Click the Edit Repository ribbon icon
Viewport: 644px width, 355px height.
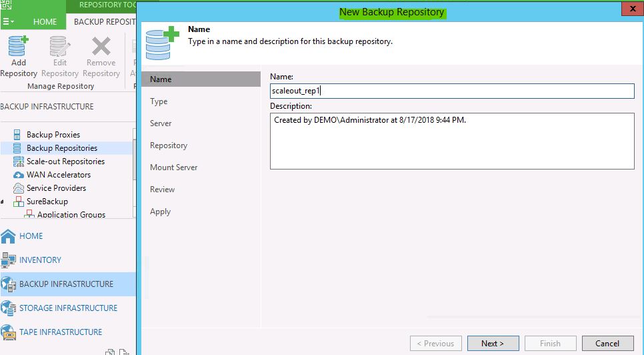(x=60, y=46)
